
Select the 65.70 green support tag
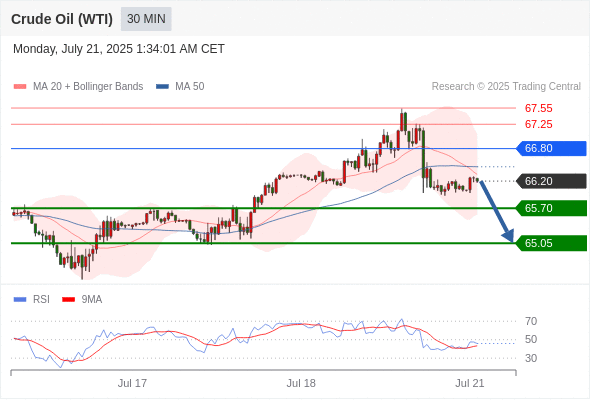[x=550, y=208]
